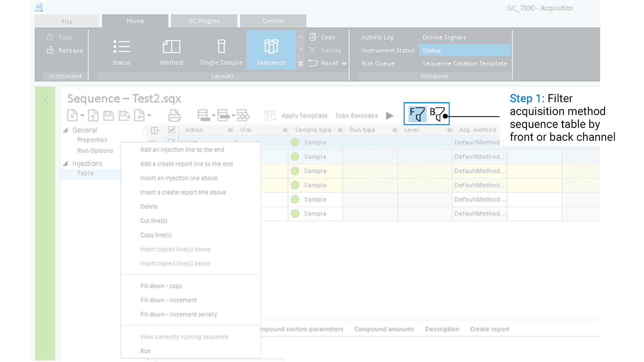The image size is (644, 362).
Task: Choose Fill down - increment from context menu
Action: point(168,300)
